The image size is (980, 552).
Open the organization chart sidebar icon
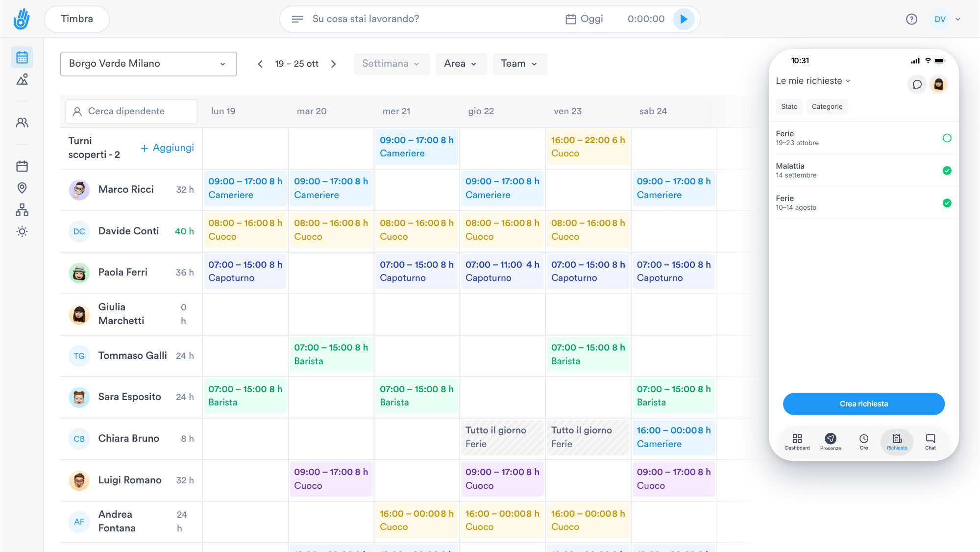click(x=22, y=210)
